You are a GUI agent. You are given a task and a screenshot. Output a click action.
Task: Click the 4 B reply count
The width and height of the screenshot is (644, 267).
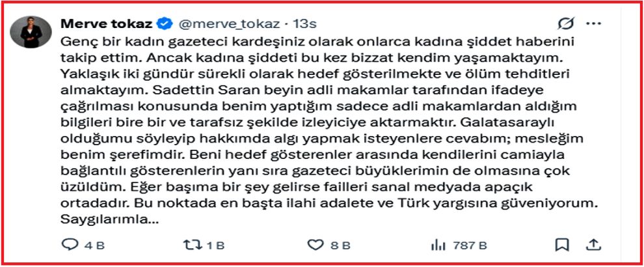(94, 246)
